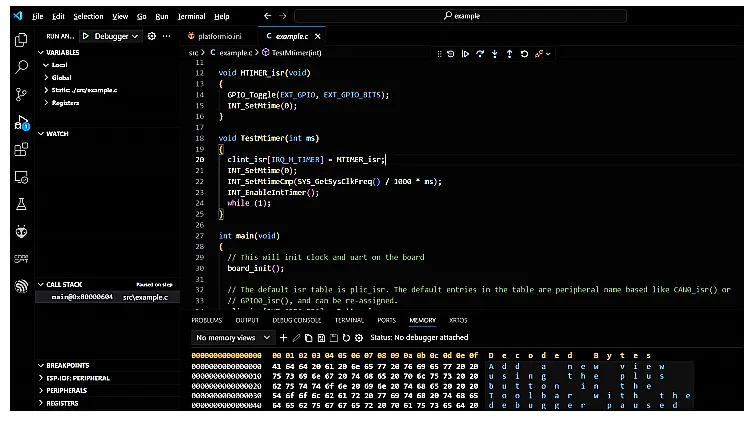Open launch.json via gear icon
The image size is (756, 424).
click(152, 35)
